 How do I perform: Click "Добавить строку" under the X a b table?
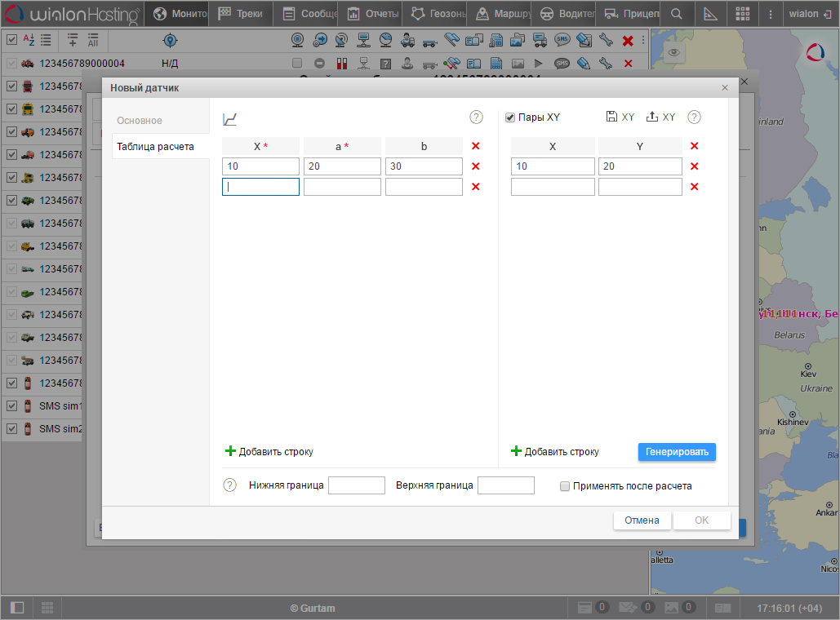pyautogui.click(x=269, y=452)
